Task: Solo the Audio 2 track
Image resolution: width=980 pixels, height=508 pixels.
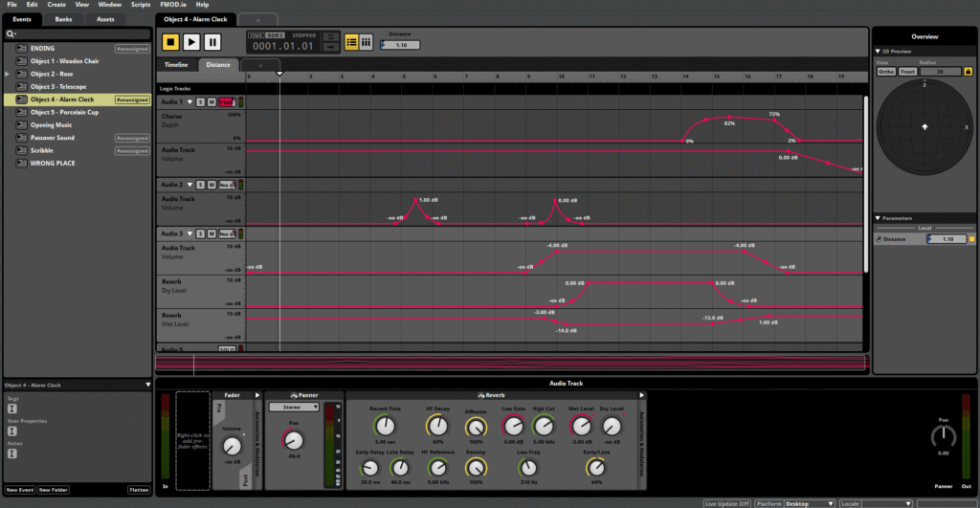Action: (201, 185)
